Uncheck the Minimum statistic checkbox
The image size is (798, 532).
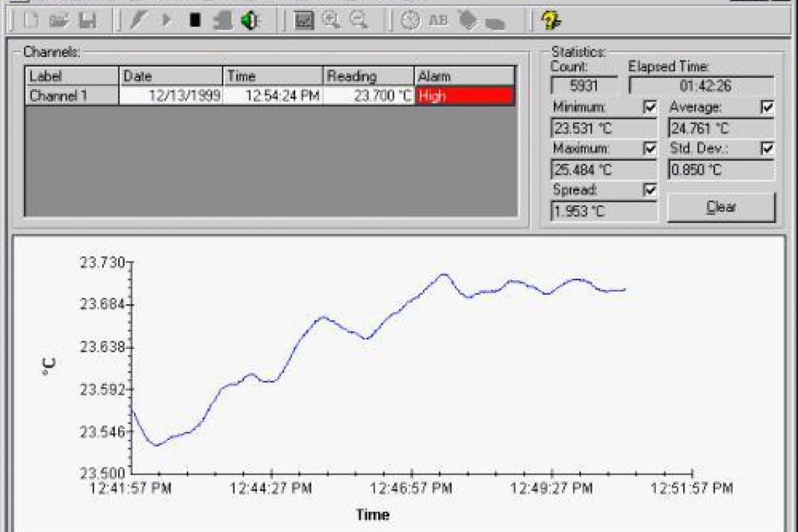[649, 107]
